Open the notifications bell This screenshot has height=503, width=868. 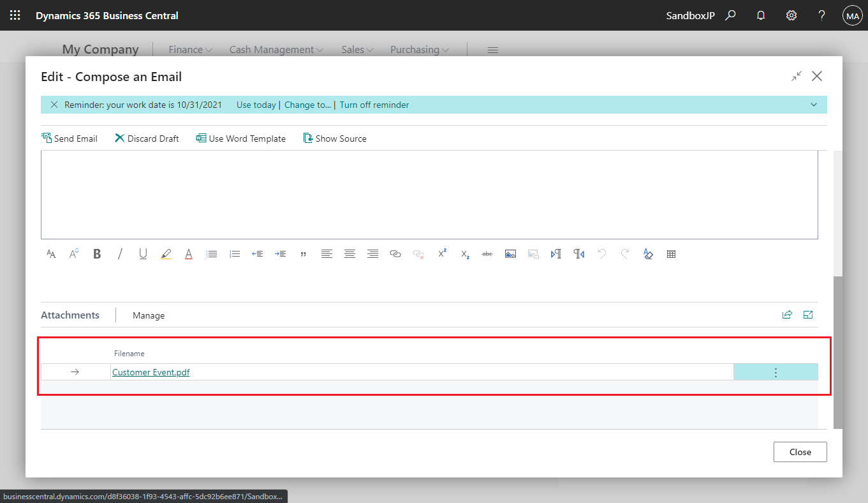pyautogui.click(x=760, y=15)
